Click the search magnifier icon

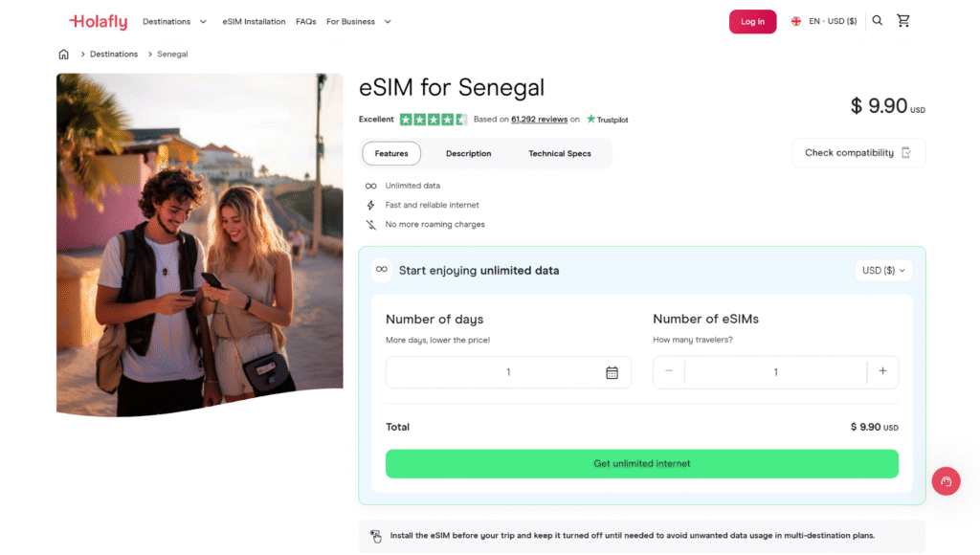point(878,21)
